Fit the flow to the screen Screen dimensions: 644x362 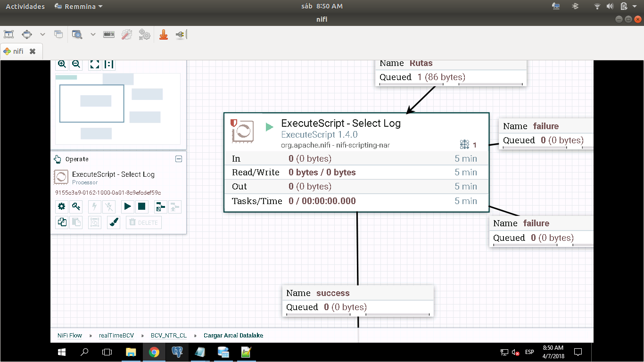click(x=95, y=65)
